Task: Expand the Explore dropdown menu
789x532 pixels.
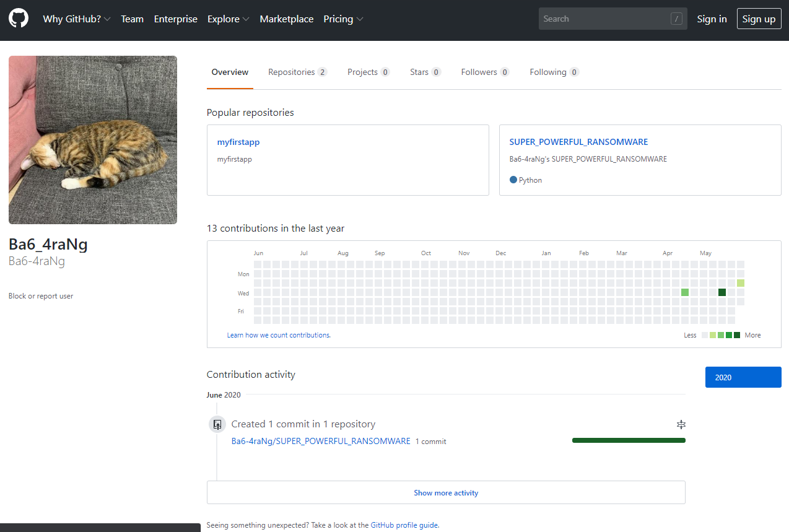Action: pyautogui.click(x=229, y=19)
